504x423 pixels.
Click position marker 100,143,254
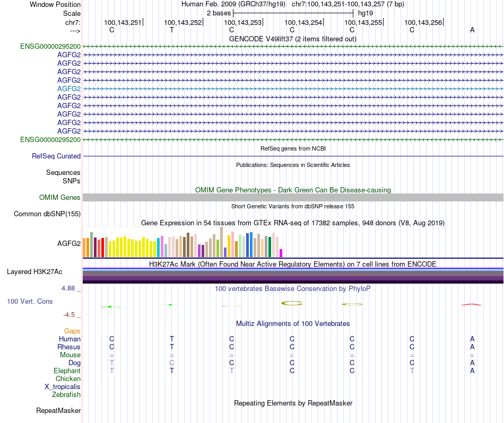click(303, 22)
